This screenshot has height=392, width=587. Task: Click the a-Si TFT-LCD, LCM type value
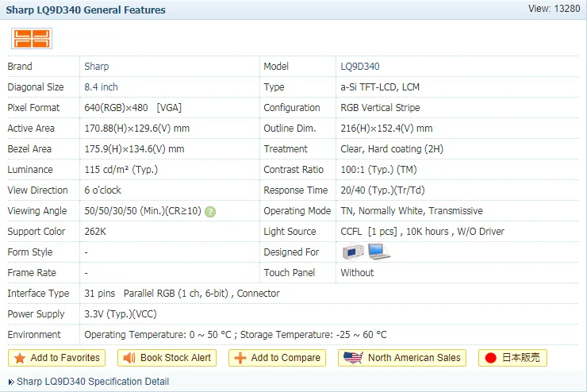click(380, 86)
